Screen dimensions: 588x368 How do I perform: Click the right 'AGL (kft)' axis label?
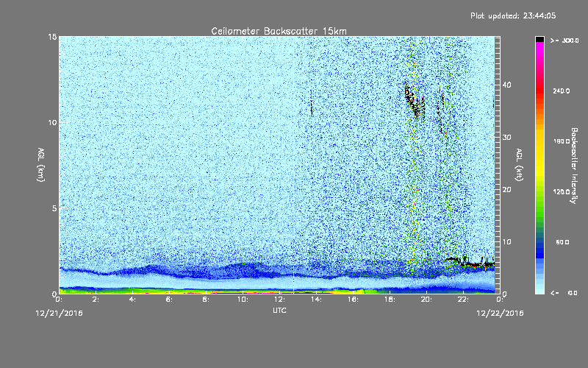tap(519, 164)
